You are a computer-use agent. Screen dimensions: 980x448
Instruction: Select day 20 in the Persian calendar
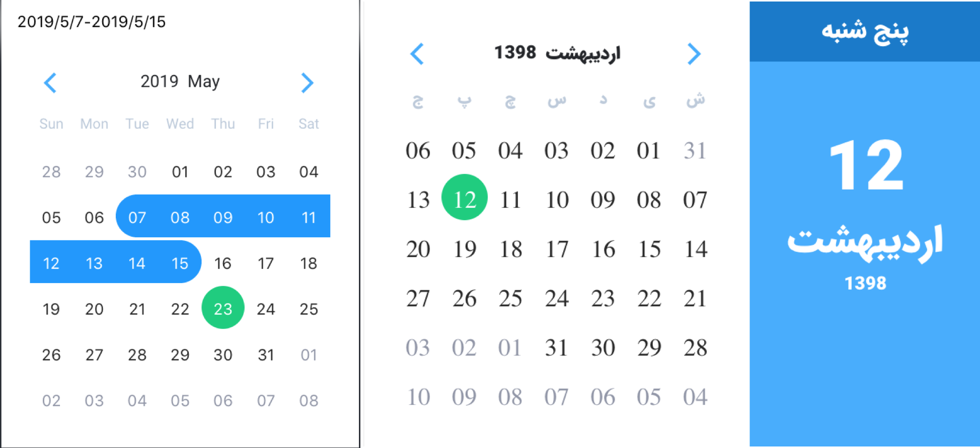tap(418, 249)
